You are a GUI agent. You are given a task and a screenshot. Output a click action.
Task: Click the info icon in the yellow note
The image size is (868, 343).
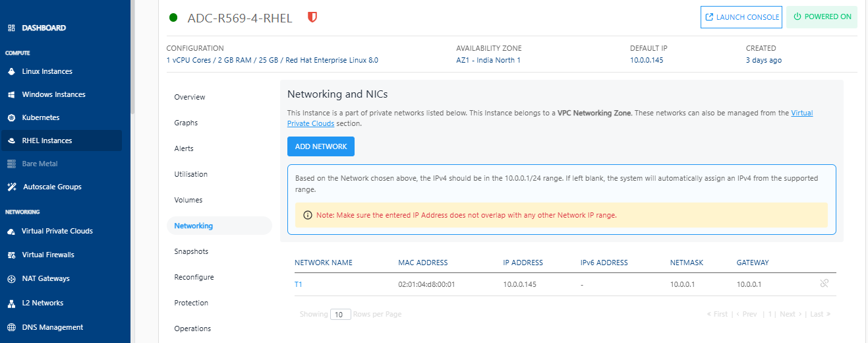(x=307, y=215)
